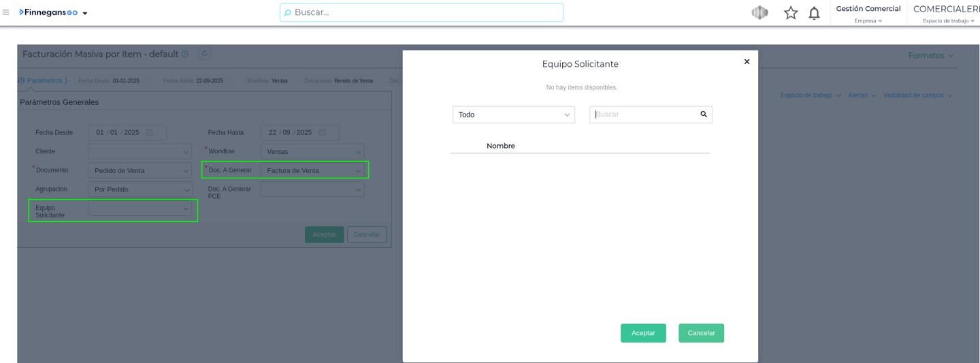Click info icon beside Facturación Masiva title

(x=184, y=54)
